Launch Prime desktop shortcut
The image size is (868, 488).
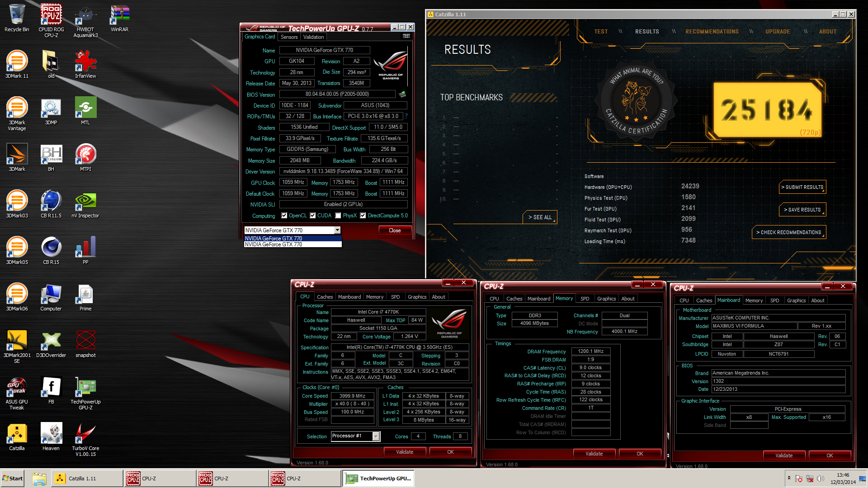point(85,297)
